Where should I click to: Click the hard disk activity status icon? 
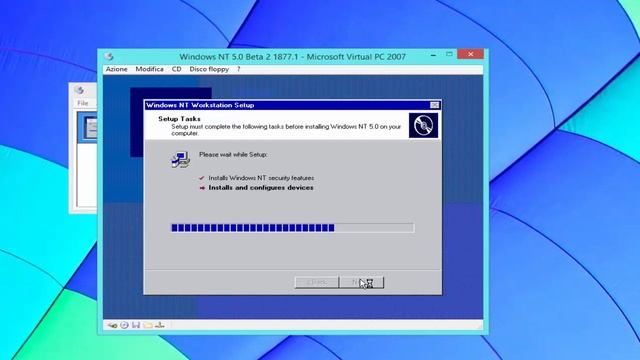[112, 325]
